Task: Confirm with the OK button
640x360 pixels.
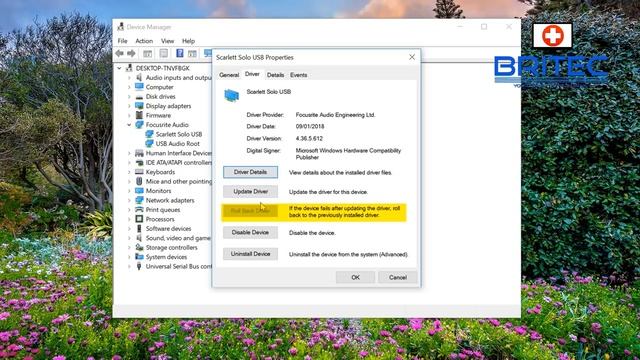Action: point(355,277)
